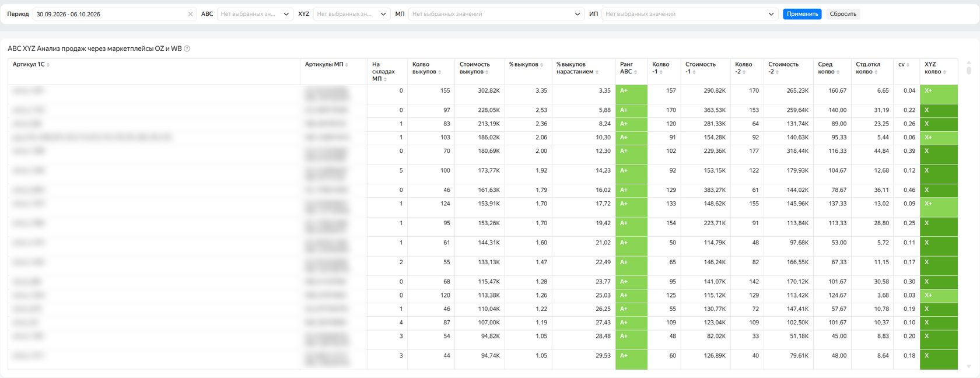Viewport: 980px width, 378px height.
Task: Click the Сбросить button
Action: click(x=843, y=14)
